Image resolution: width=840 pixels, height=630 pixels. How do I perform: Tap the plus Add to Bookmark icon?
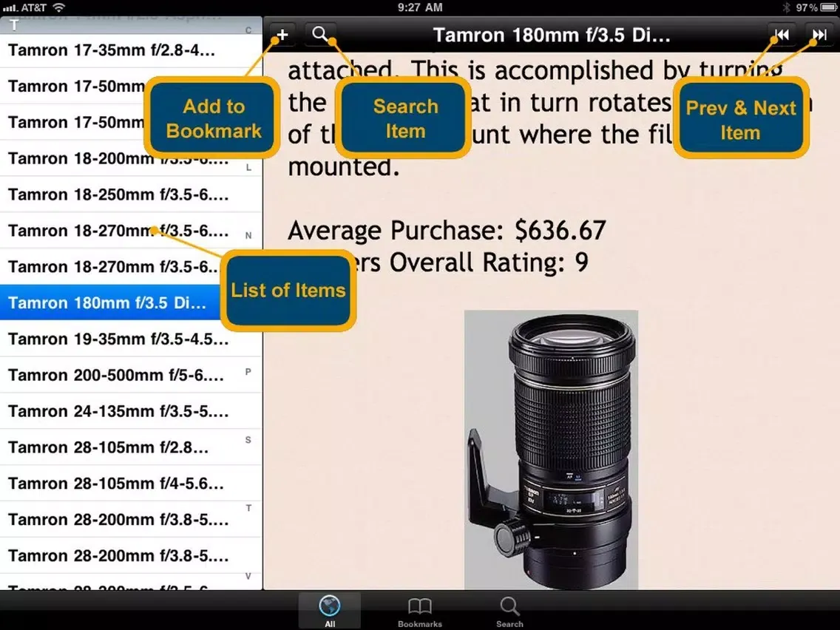282,35
